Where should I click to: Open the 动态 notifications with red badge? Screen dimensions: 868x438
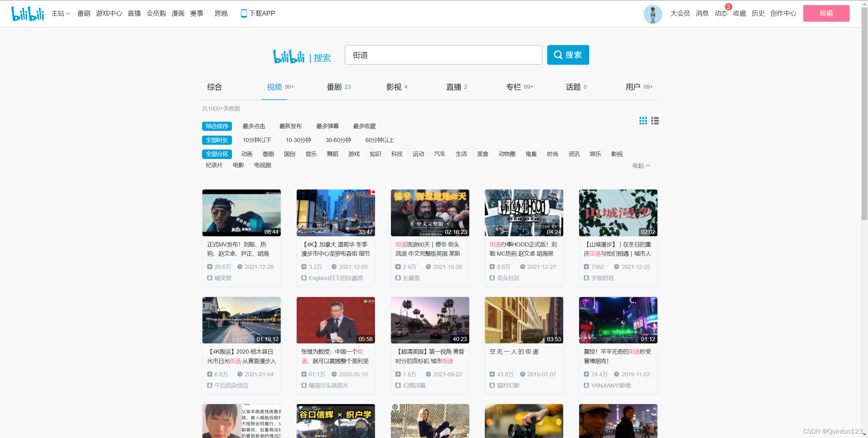click(x=721, y=13)
